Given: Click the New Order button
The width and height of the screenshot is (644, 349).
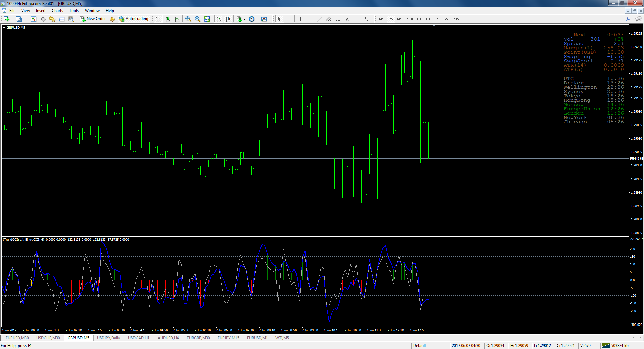Looking at the screenshot, I should tap(93, 19).
